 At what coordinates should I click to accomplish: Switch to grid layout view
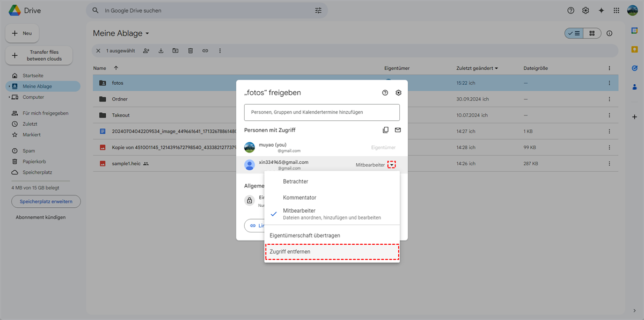coord(592,33)
